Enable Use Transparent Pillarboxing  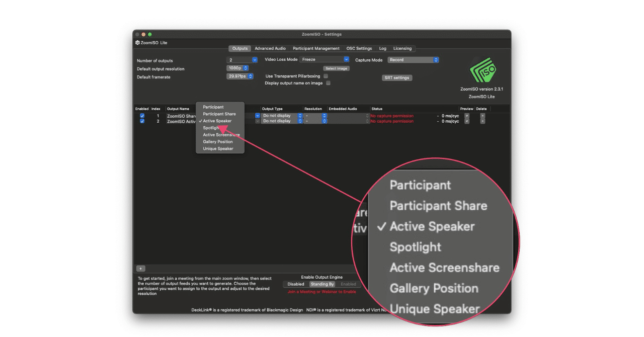[x=327, y=76]
